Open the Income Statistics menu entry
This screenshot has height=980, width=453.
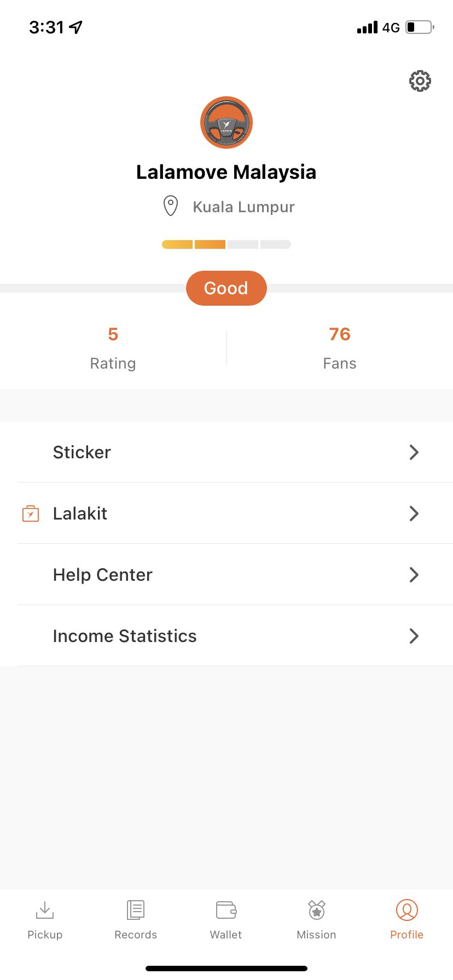(226, 636)
